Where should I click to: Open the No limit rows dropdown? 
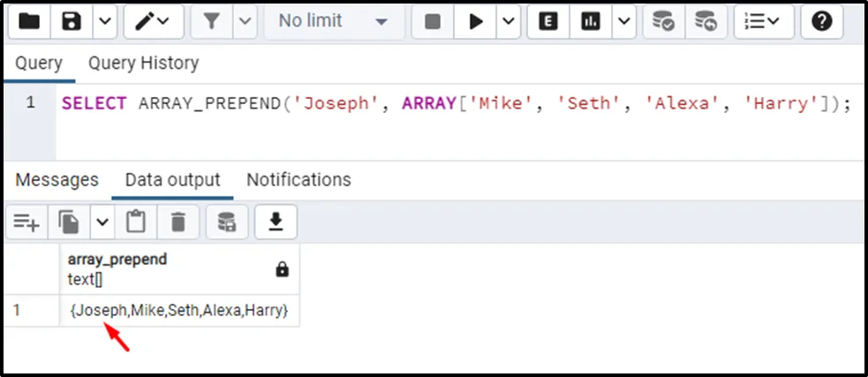click(x=332, y=21)
